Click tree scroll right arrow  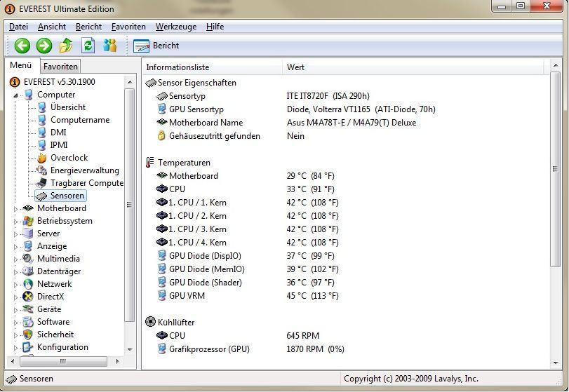(118, 361)
